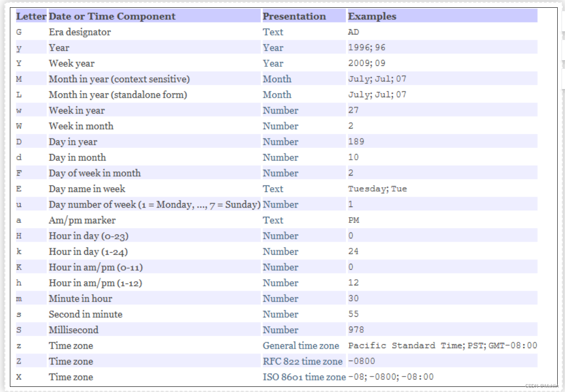Click the 'Date or Time Component' header
565x392 pixels.
coord(112,16)
